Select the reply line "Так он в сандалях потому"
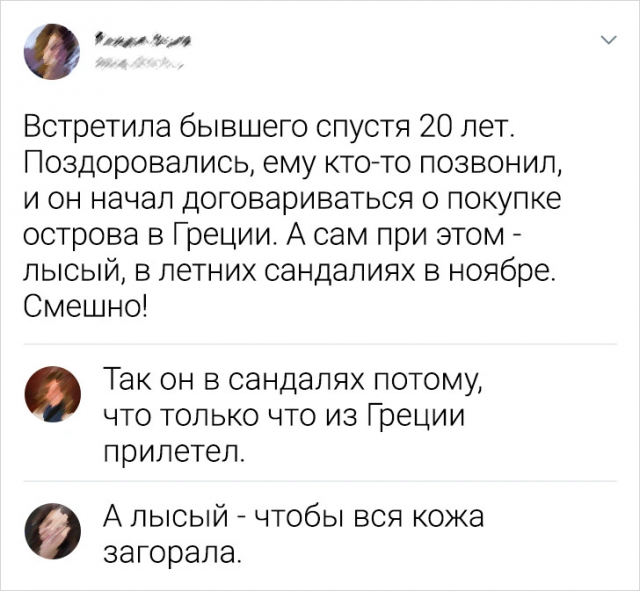This screenshot has height=591, width=640. pos(294,381)
